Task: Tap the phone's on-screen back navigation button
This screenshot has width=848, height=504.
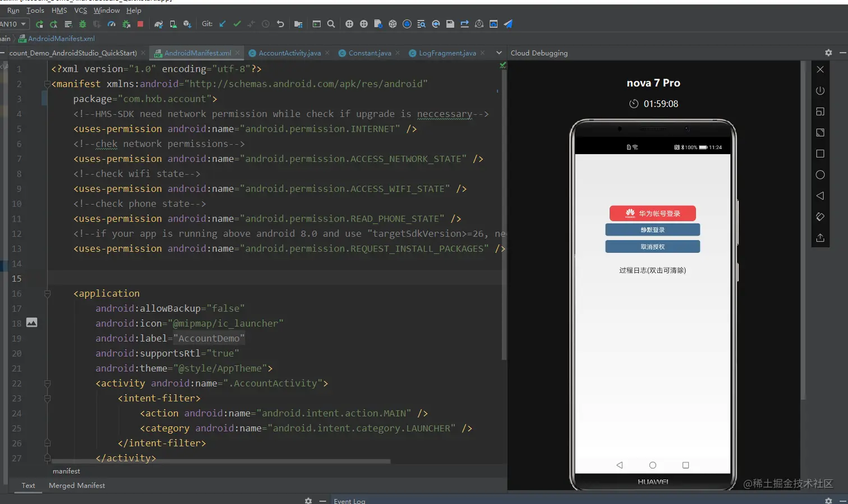Action: coord(620,465)
